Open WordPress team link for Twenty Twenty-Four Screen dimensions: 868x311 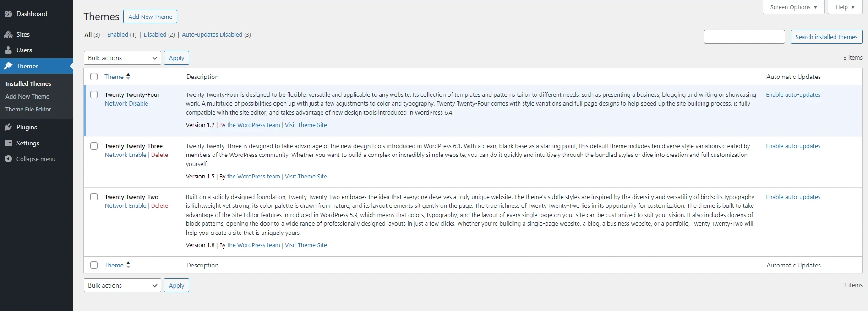pos(253,125)
